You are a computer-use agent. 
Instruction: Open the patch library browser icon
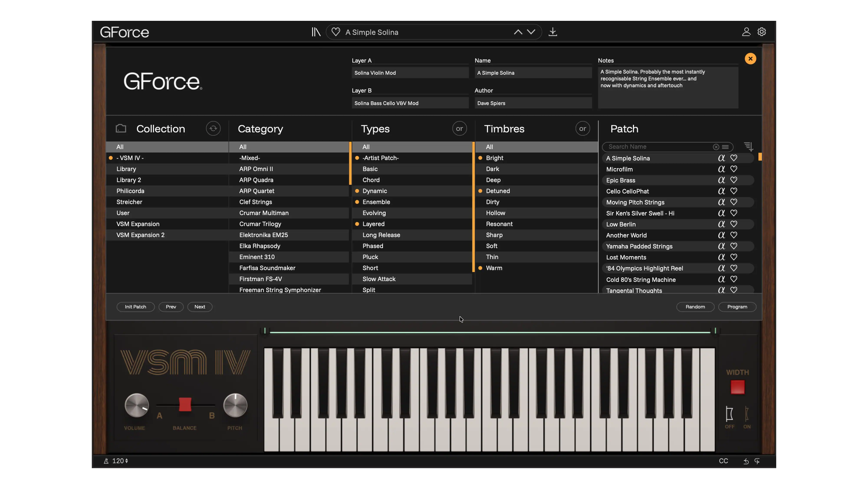pos(316,32)
